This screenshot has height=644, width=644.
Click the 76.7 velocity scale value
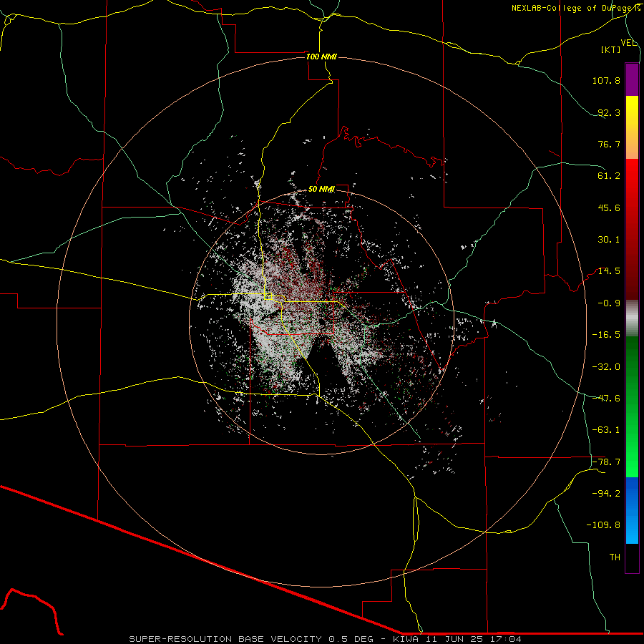609,144
